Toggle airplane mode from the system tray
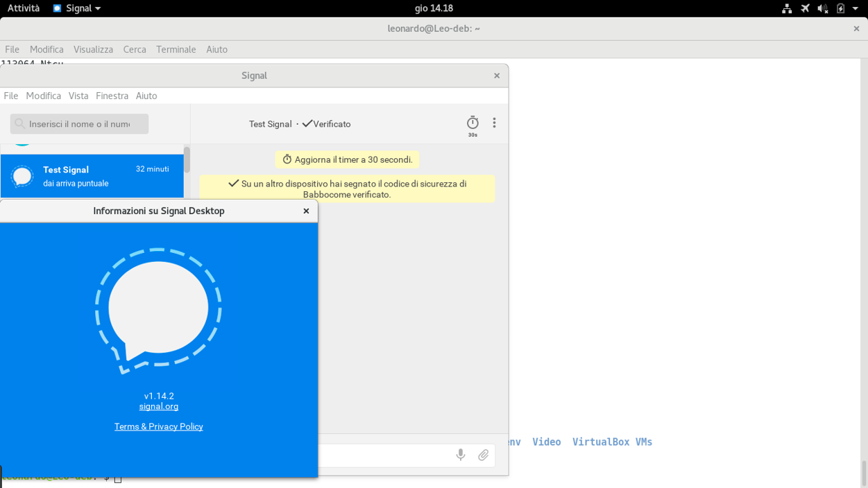868x488 pixels. coord(804,8)
